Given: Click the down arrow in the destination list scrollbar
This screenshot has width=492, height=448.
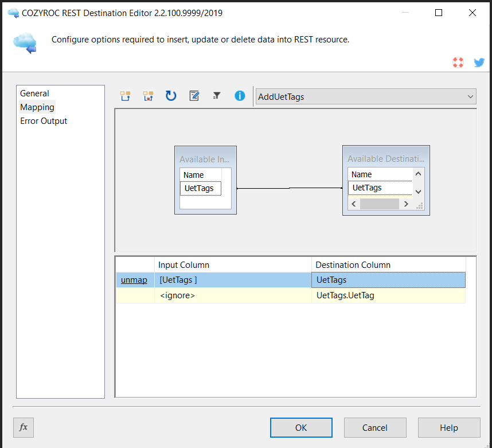Looking at the screenshot, I should point(418,192).
